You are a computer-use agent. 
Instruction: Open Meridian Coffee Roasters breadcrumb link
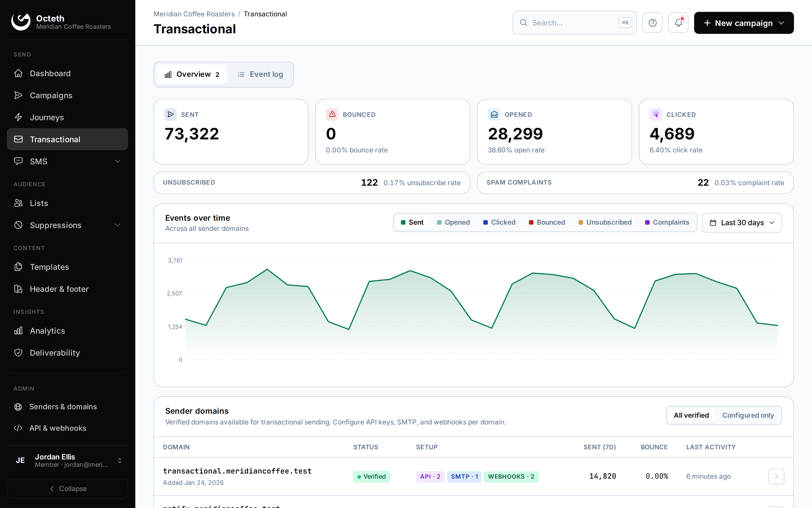194,14
